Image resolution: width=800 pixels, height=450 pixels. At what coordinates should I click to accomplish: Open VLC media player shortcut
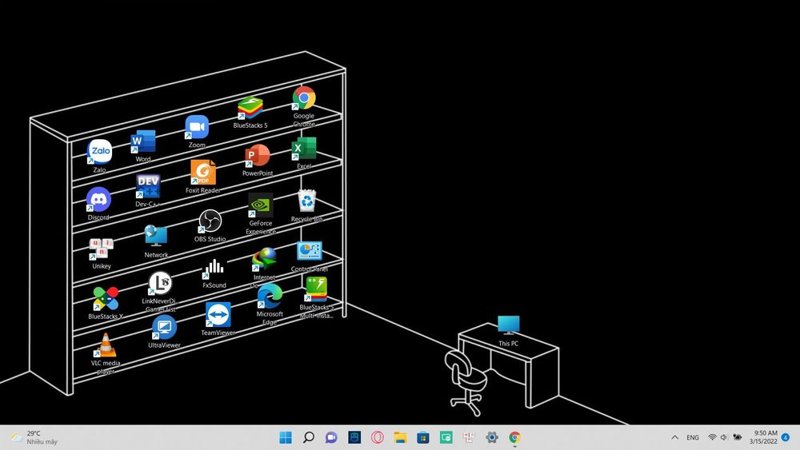pos(106,345)
